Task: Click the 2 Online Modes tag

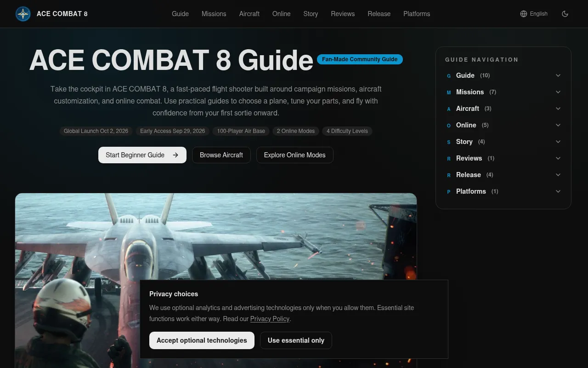Action: click(x=296, y=131)
